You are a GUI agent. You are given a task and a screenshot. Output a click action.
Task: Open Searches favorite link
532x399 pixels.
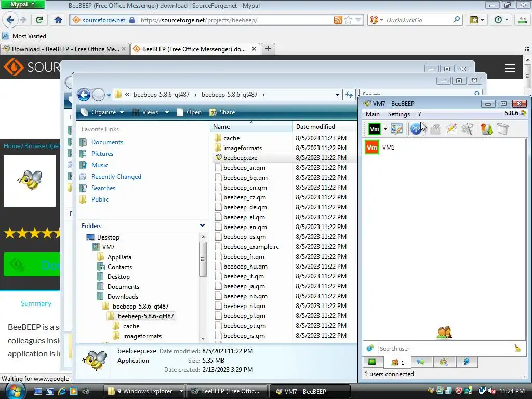click(103, 188)
